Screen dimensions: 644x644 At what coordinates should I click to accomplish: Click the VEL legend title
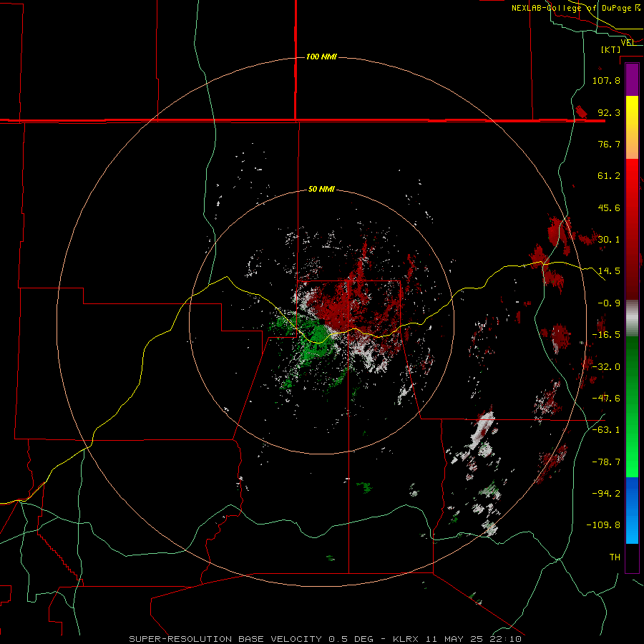[628, 42]
